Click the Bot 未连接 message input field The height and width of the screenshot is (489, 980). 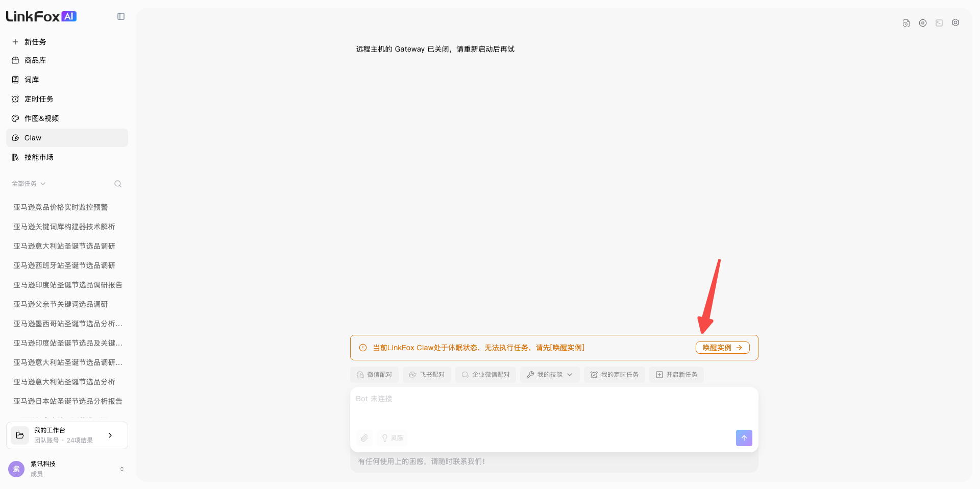point(554,408)
